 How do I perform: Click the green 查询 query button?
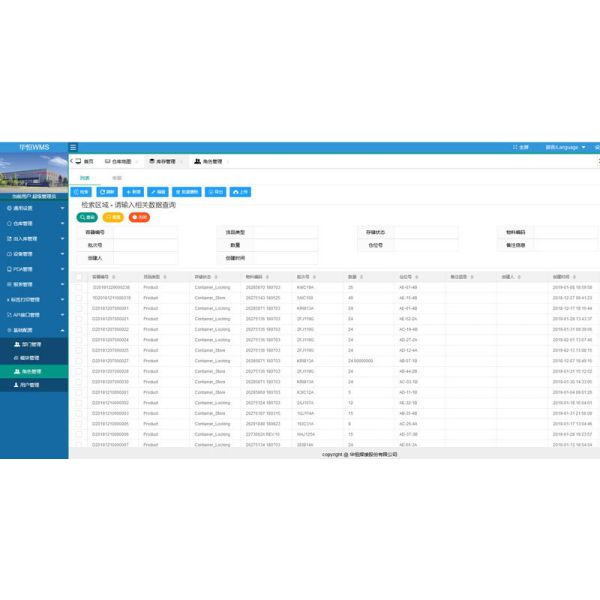click(87, 217)
